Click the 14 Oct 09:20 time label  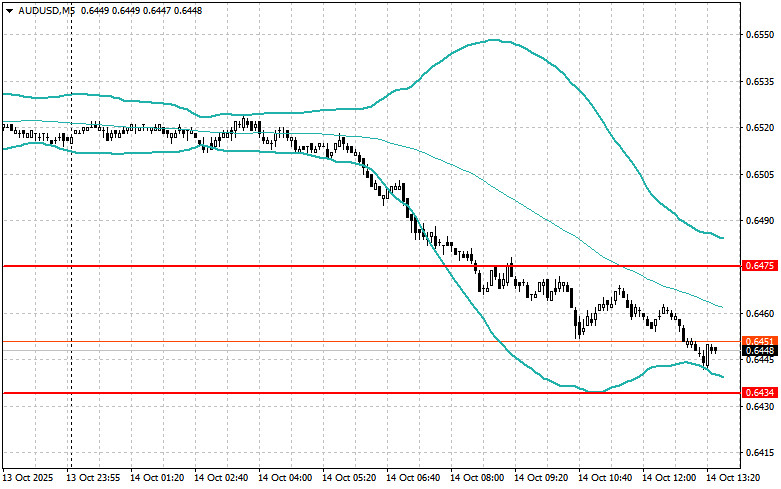coord(541,478)
